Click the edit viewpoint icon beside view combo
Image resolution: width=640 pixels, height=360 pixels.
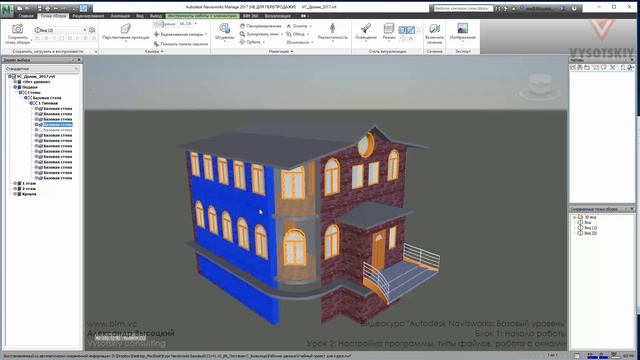point(92,30)
